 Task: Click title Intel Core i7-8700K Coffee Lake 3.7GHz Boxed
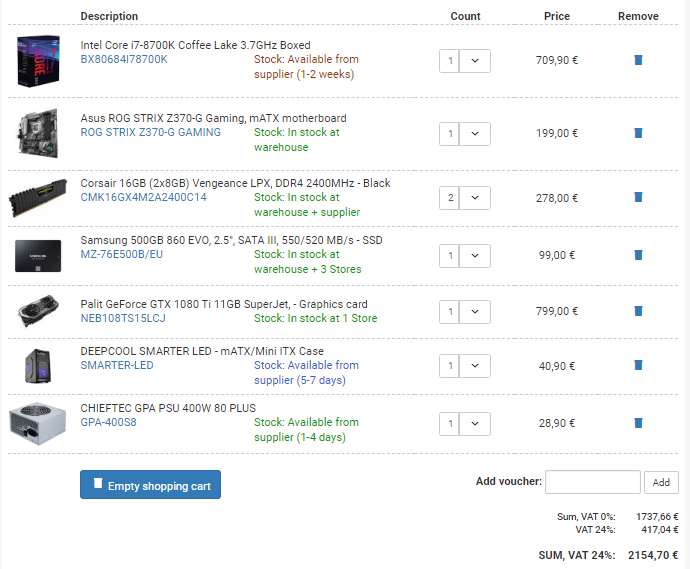point(195,45)
